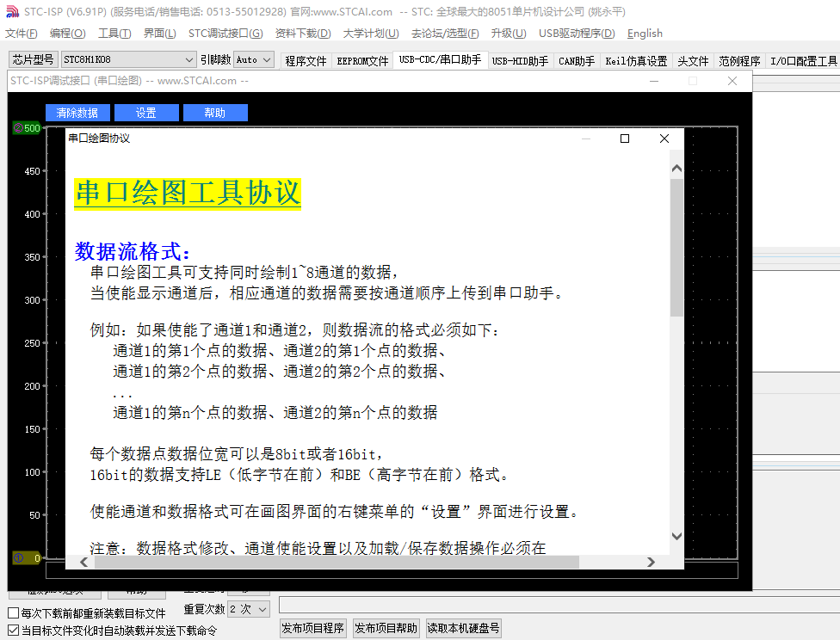Click the 100 Y-axis label
This screenshot has height=640, width=840.
point(32,472)
